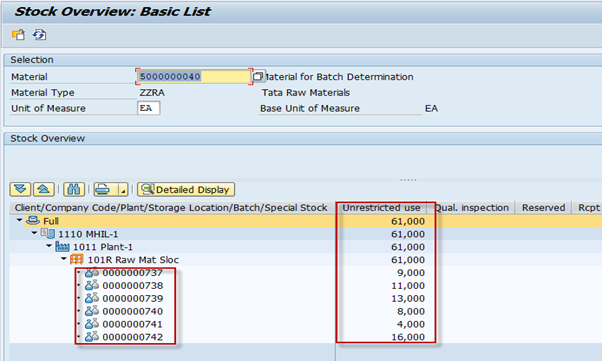The height and width of the screenshot is (361, 602).
Task: Click batch icon of 0000000741
Action: pos(92,324)
